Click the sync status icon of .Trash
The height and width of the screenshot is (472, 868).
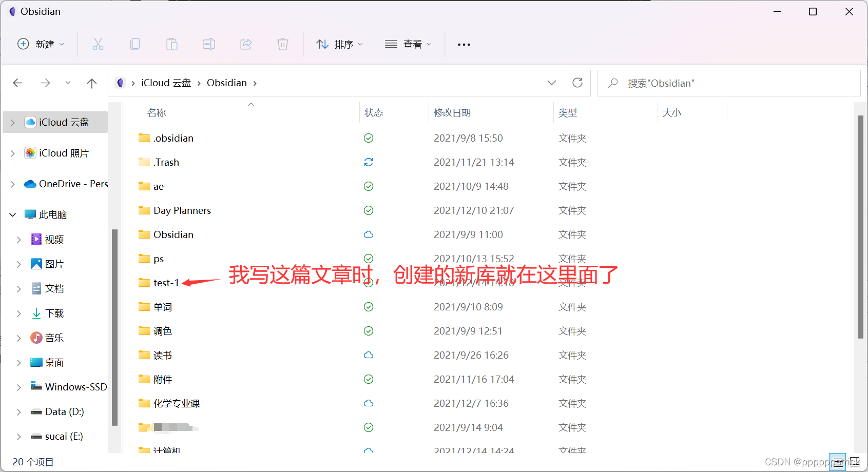[369, 162]
